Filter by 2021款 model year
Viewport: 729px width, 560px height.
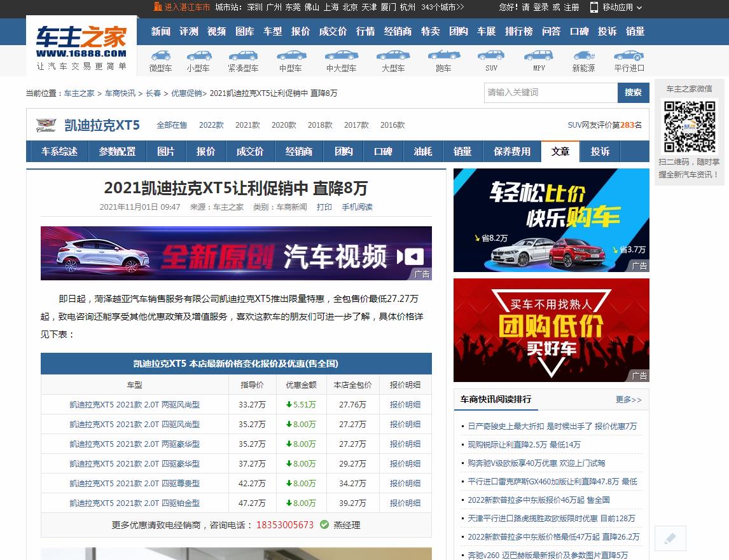pos(247,125)
